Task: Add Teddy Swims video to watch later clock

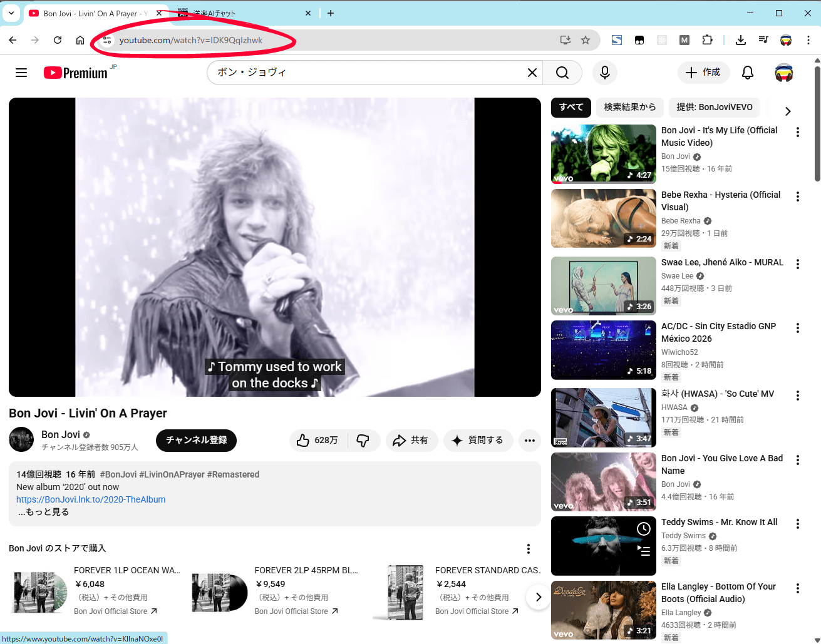Action: pos(644,529)
